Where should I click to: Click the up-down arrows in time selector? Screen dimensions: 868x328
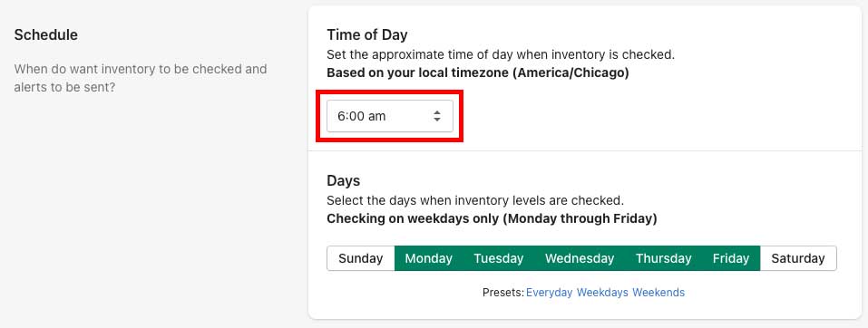tap(437, 116)
